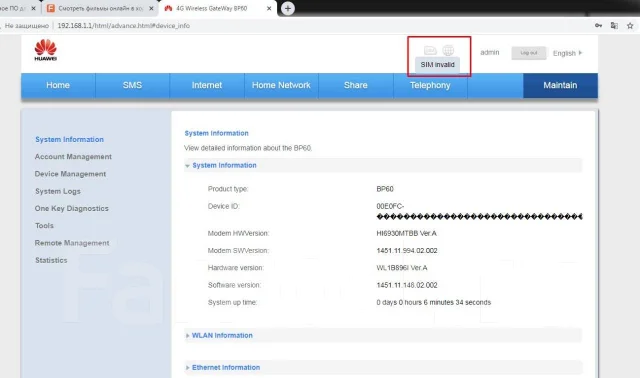Click the Device ID value 00E0FC-

390,206
